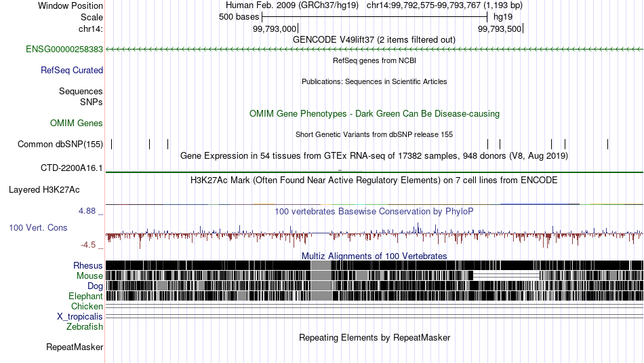
Task: Open Short Genetic Variants from dbSNP title
Action: coord(374,134)
